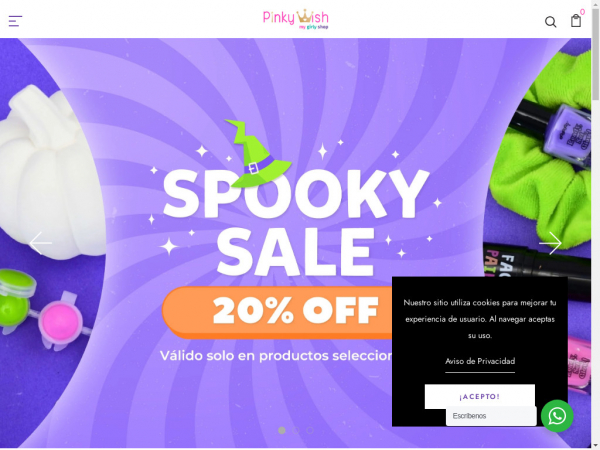Go to previous slide with left arrow

(41, 243)
